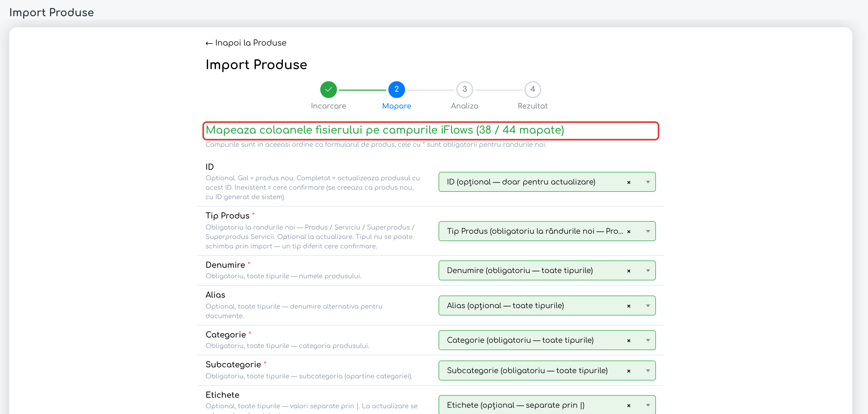The width and height of the screenshot is (868, 414).
Task: Click the selected ID (opțional) mapping value
Action: click(521, 182)
